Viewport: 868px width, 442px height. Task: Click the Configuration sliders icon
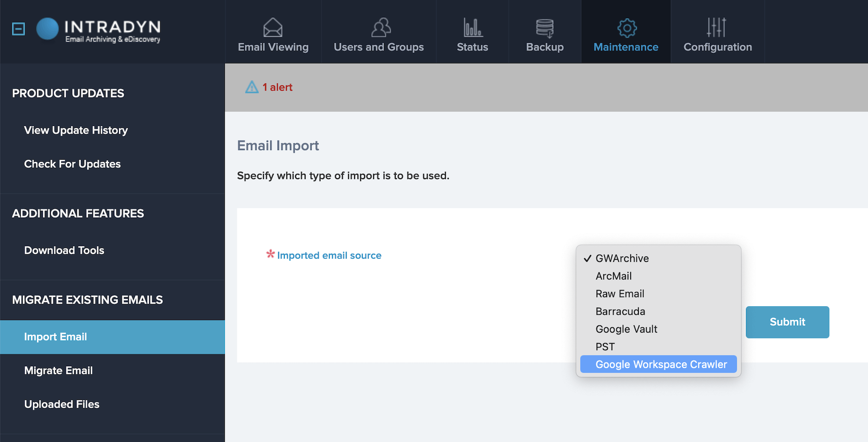pyautogui.click(x=717, y=27)
